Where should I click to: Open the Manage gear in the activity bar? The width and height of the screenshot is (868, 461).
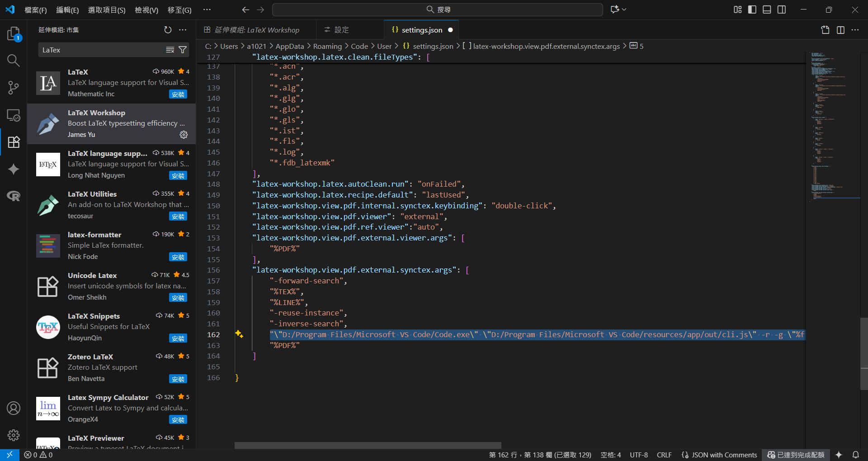14,435
